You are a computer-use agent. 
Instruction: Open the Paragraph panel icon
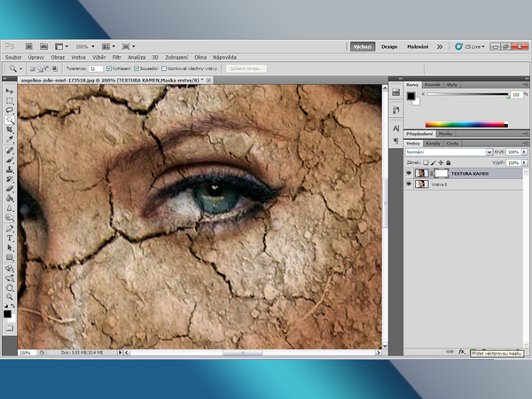click(x=395, y=140)
